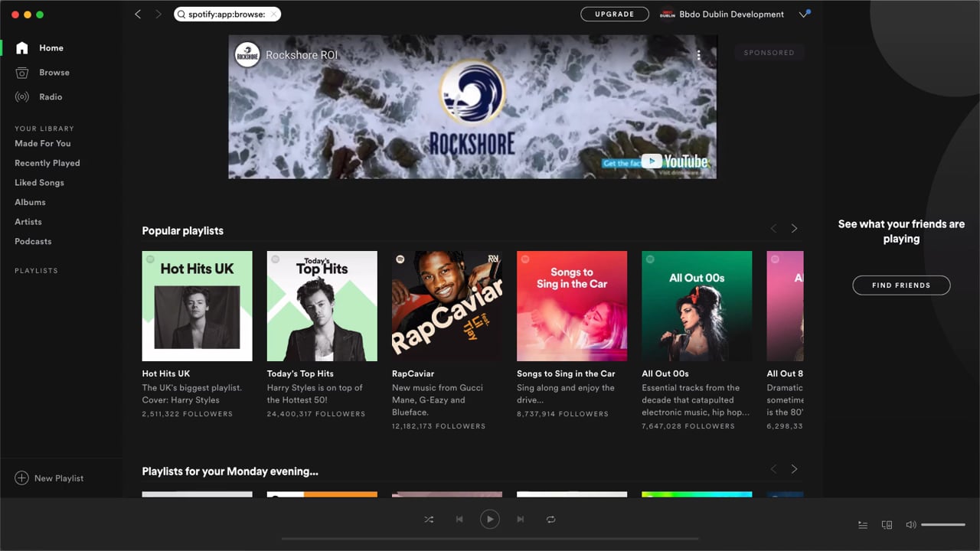The height and width of the screenshot is (551, 980).
Task: Click the 24,400,317 FOLLOWERS text
Action: (x=316, y=414)
